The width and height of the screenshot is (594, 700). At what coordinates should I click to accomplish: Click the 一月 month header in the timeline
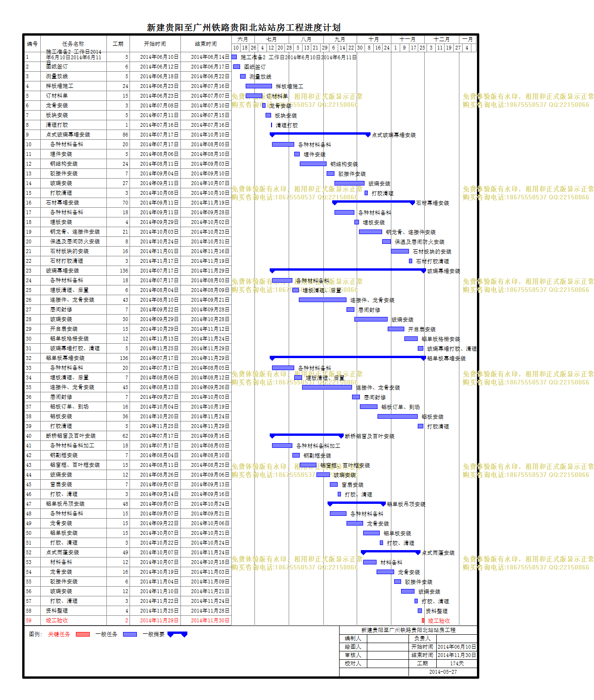[467, 39]
